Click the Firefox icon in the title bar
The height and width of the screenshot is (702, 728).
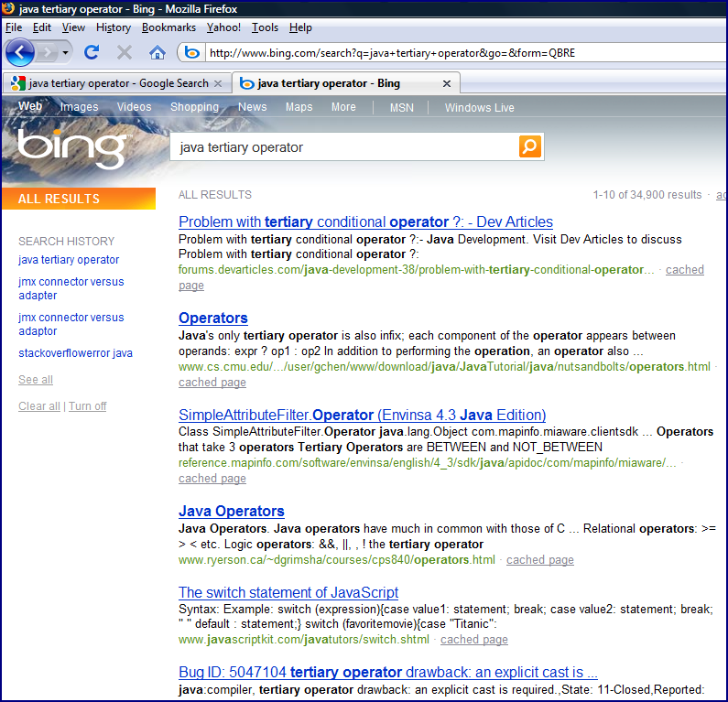point(8,8)
